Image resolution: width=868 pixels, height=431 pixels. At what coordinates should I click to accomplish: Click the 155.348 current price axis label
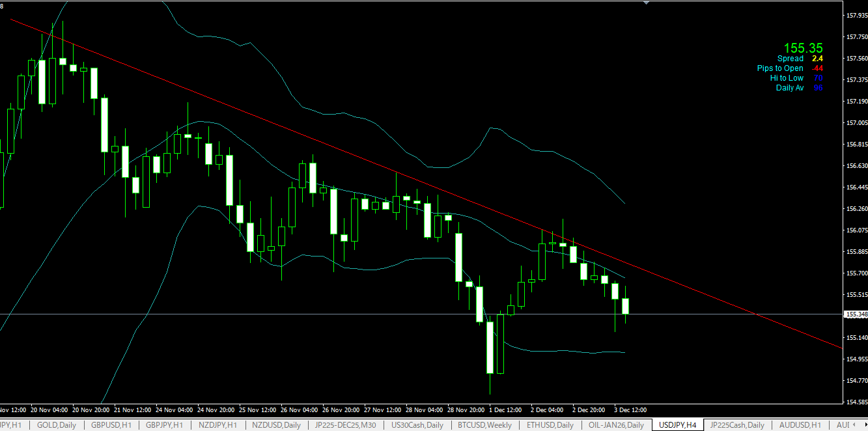point(855,314)
